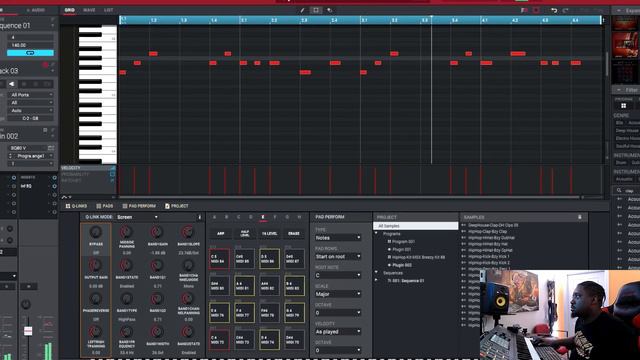Click the redo arrow icon

coord(565,10)
